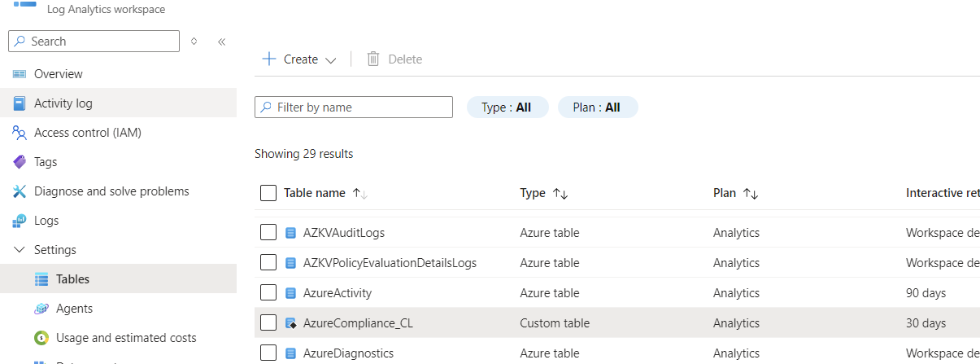The image size is (980, 364).
Task: Click the plus icon beside Create
Action: tap(269, 59)
